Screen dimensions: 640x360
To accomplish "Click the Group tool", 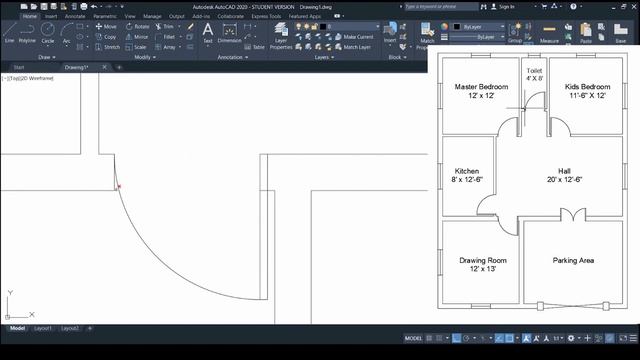I will [x=515, y=33].
